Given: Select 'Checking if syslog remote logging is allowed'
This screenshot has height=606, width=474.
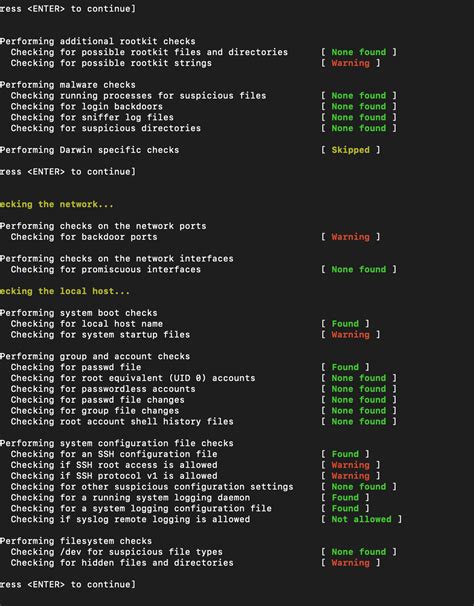Looking at the screenshot, I should click(x=130, y=519).
